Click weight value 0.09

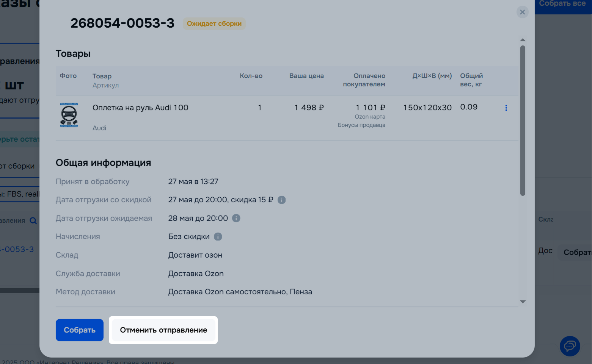pos(469,107)
